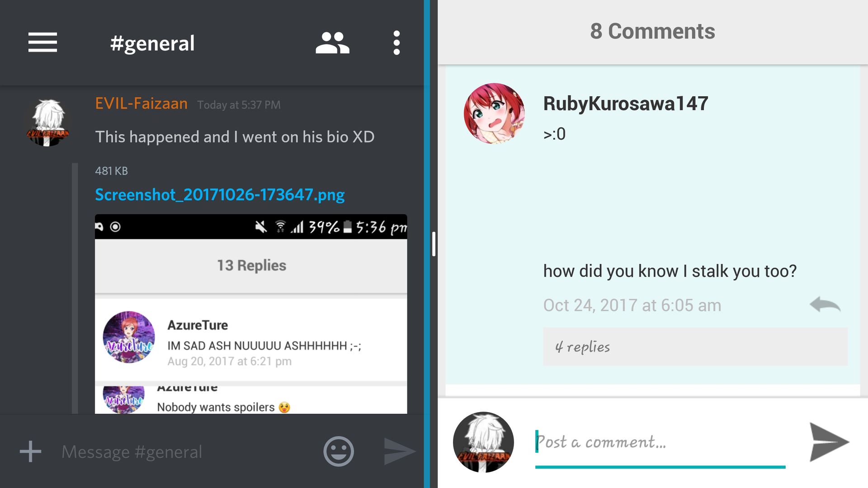Show the channel members list
The image size is (868, 488).
click(332, 43)
